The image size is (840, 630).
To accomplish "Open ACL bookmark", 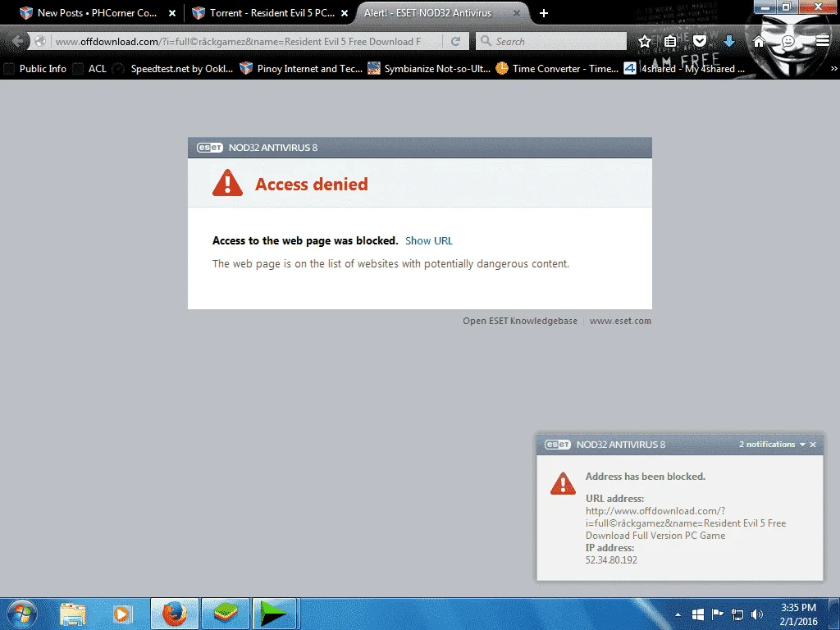I will click(x=90, y=69).
